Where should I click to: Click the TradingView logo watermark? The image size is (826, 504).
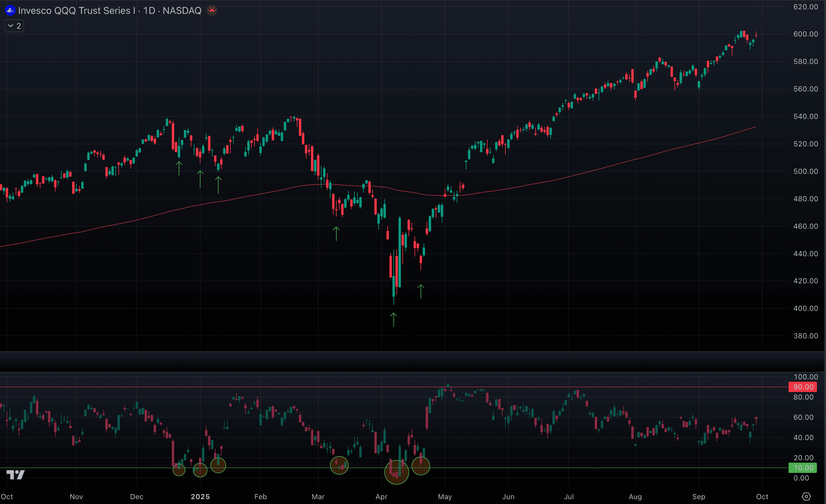16,474
